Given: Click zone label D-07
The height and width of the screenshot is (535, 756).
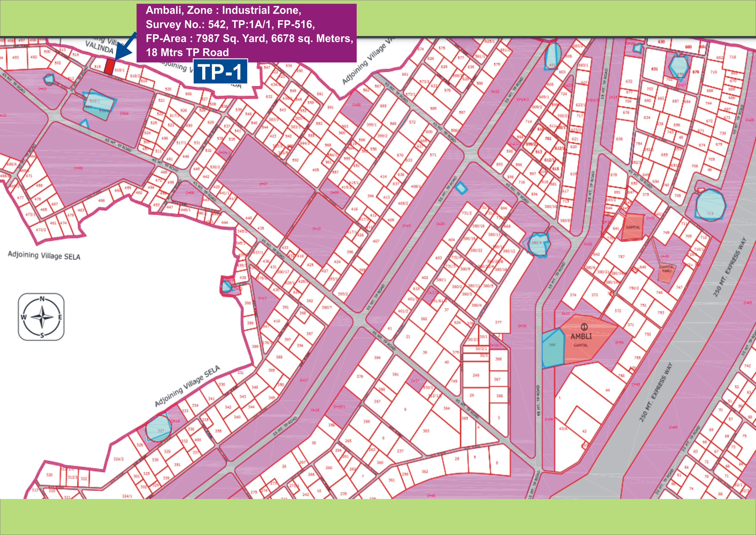Looking at the screenshot, I should tap(263, 184).
